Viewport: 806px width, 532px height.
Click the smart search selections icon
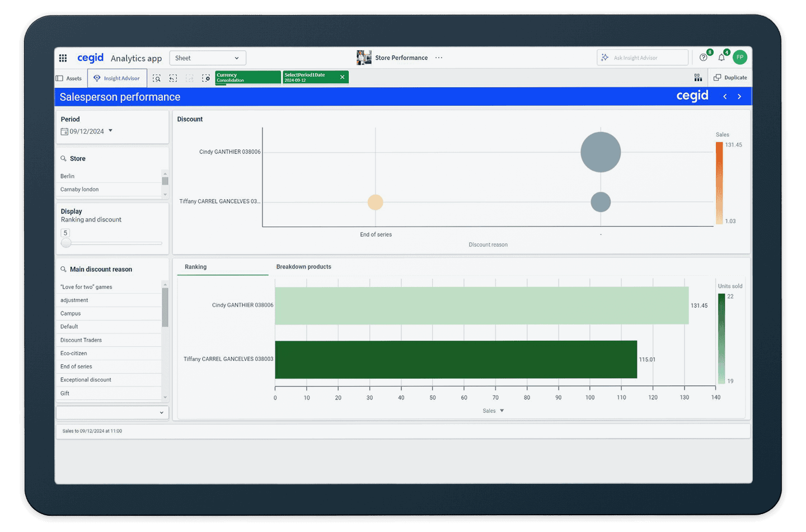point(157,78)
